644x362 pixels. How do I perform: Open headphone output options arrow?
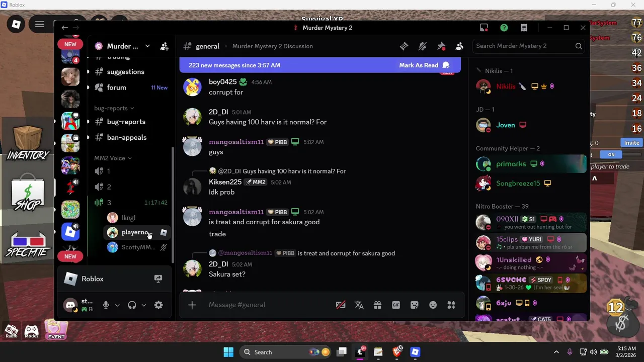(x=144, y=305)
